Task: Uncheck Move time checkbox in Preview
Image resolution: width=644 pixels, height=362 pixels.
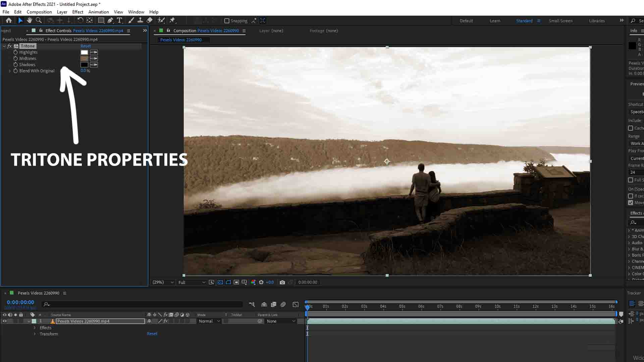Action: tap(631, 203)
